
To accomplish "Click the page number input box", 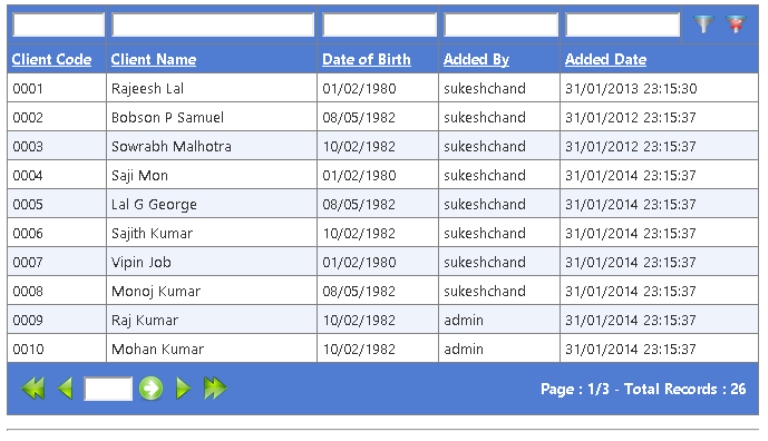I will (108, 389).
